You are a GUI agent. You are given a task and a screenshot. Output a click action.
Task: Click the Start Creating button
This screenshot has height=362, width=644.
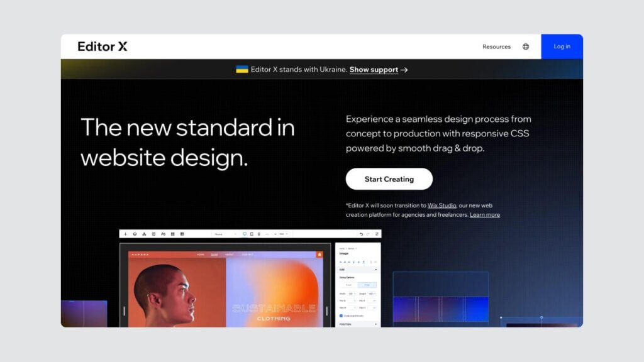pos(389,179)
